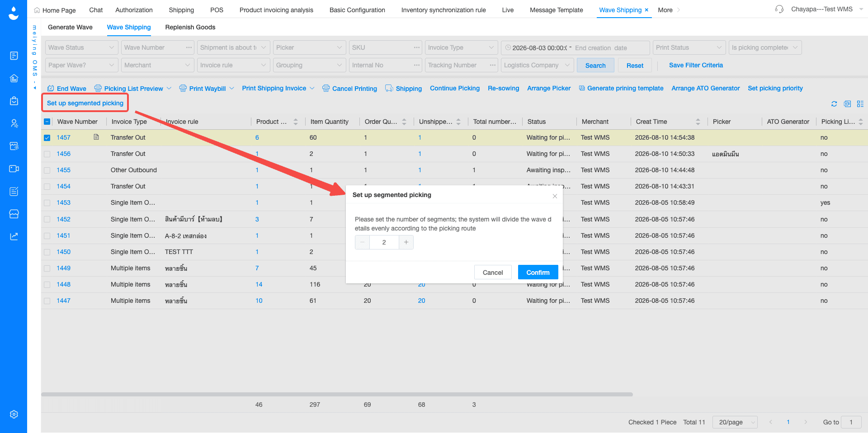
Task: Open document icon beside wave 1457
Action: (x=96, y=137)
